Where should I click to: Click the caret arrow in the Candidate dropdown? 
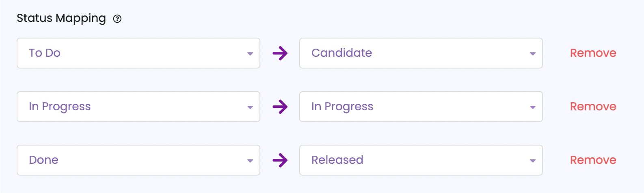(x=533, y=54)
